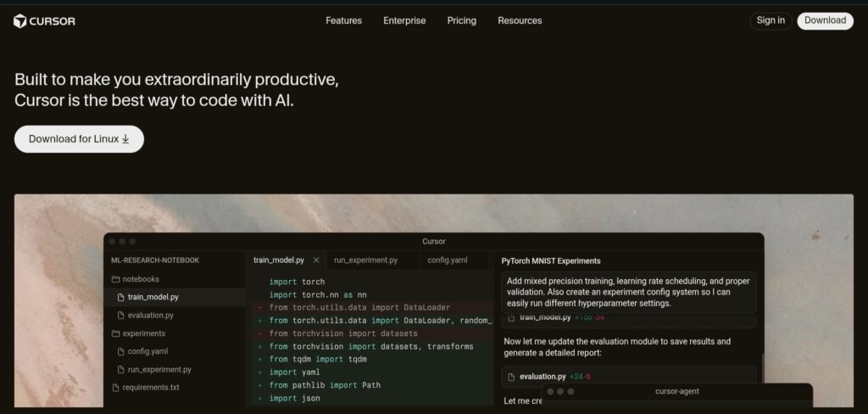Click the Cursor window title text
Image resolution: width=868 pixels, height=414 pixels.
433,241
